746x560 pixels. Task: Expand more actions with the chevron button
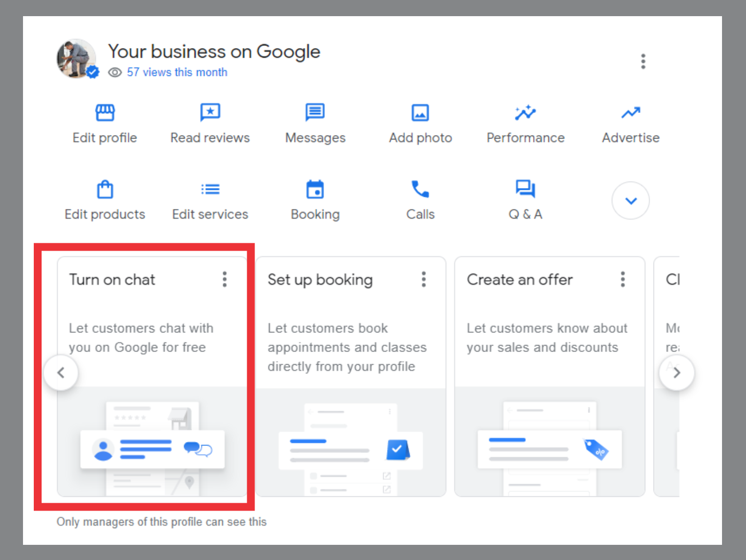[x=630, y=201]
